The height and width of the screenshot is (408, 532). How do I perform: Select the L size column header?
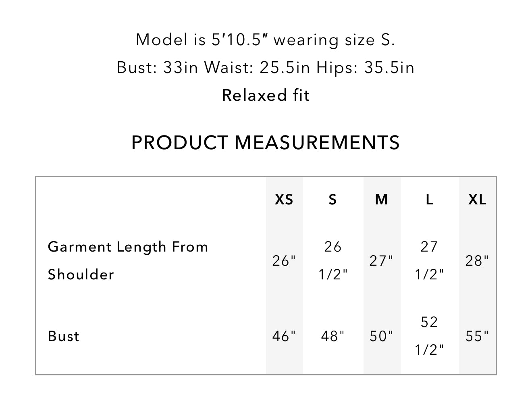point(430,199)
